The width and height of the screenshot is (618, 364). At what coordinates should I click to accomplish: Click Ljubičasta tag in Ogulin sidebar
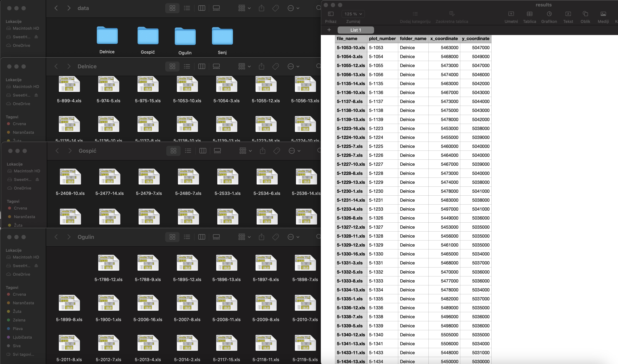coord(19,337)
